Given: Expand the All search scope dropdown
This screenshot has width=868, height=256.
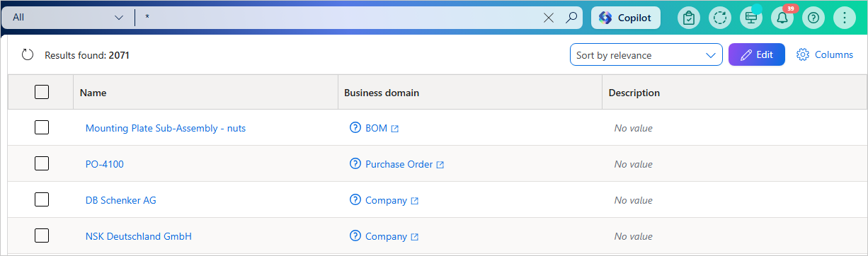Looking at the screenshot, I should pos(68,18).
